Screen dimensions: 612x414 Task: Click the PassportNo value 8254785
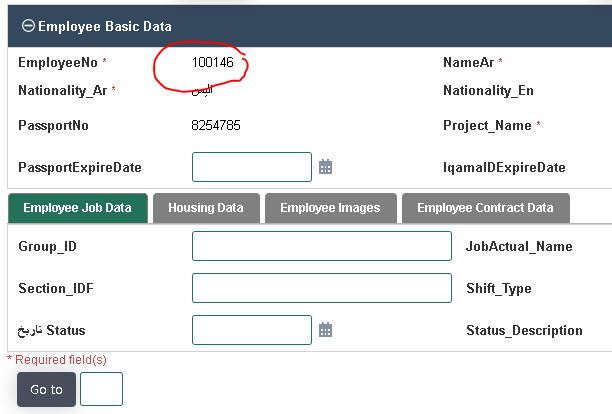[x=216, y=126]
